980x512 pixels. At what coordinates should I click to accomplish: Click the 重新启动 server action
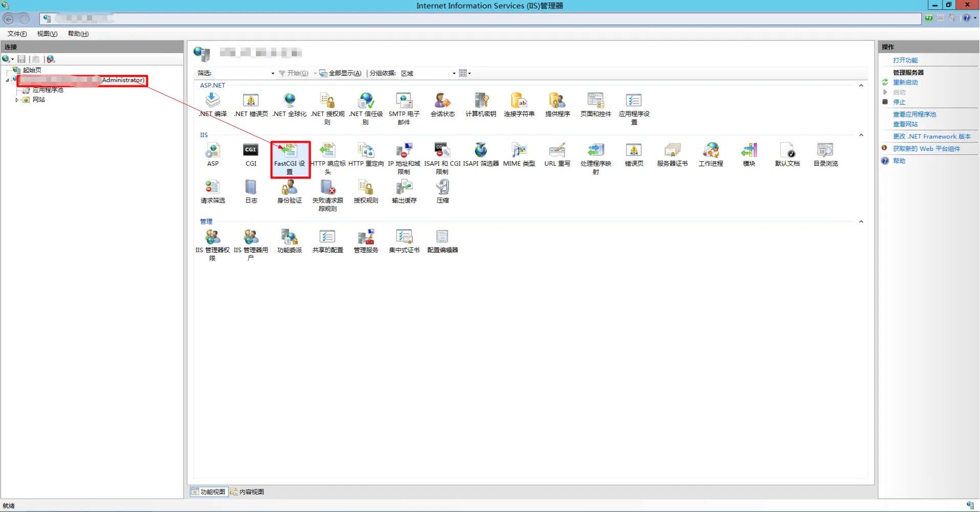905,82
